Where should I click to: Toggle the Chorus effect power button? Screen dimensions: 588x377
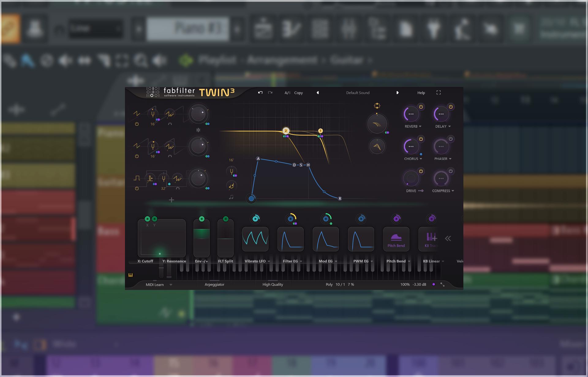(421, 139)
